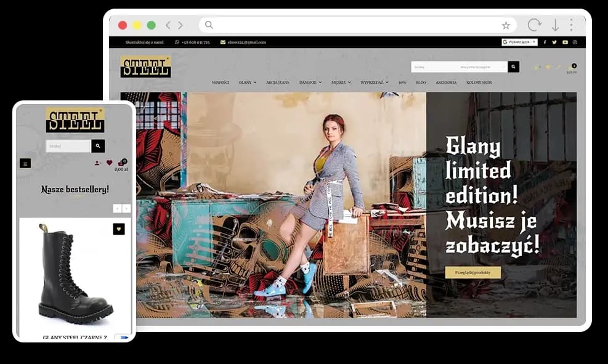
Task: Expand the GLANY menu dropdown
Action: [247, 82]
